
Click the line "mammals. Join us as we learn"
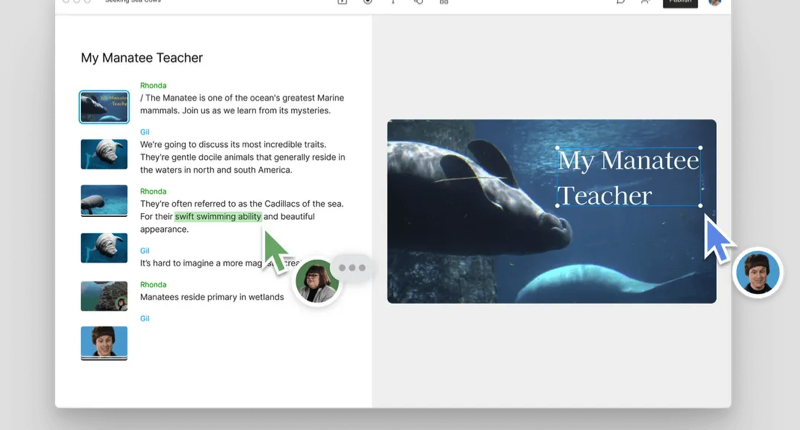coord(235,110)
